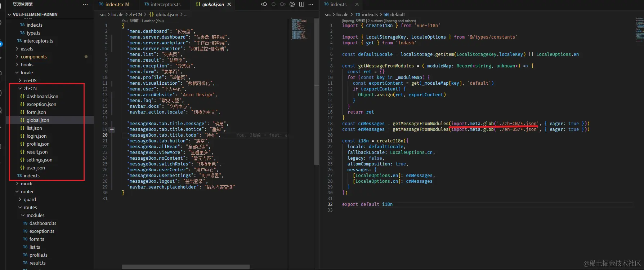
Task: Expand the guard folder
Action: [x=20, y=199]
